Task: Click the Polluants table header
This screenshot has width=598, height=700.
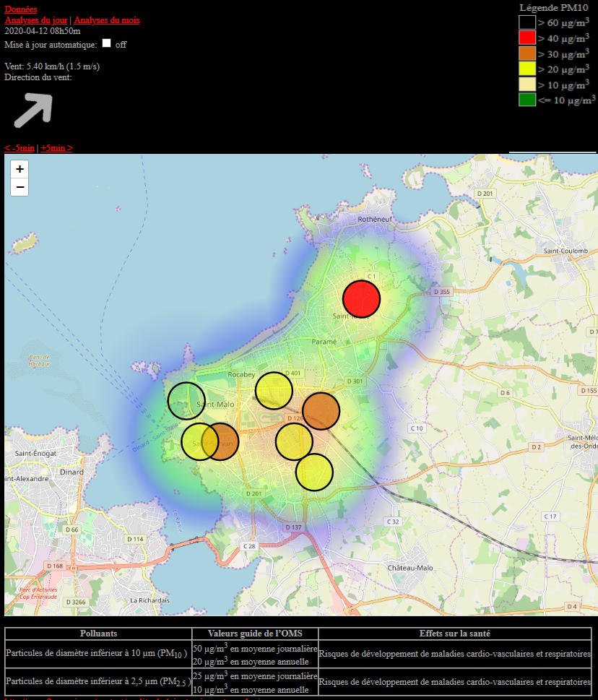Action: [x=98, y=634]
